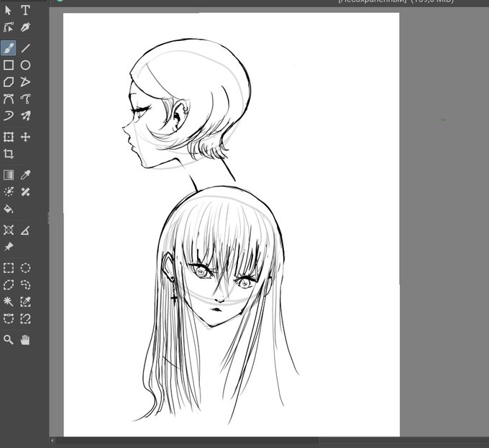
Task: Select the Freehand Brush tool
Action: [9, 48]
